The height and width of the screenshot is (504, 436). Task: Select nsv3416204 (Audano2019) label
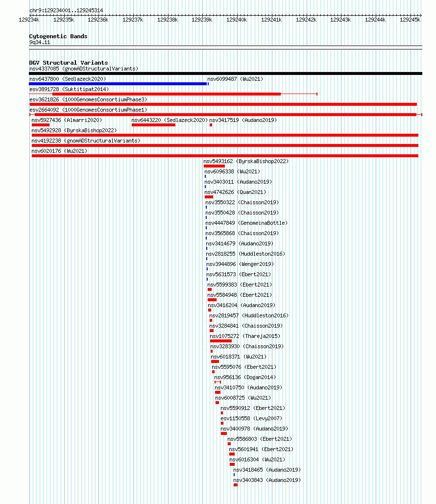point(242,305)
